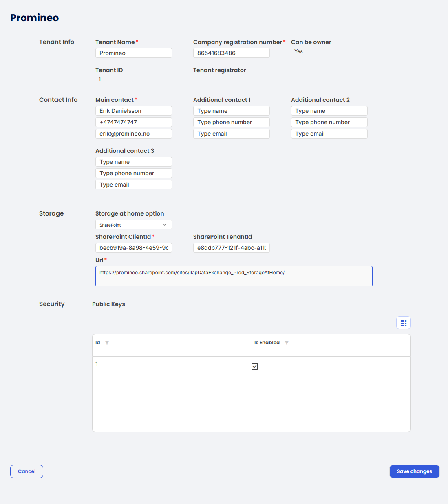Toggle the Is Enabled checkbox for key 1
The width and height of the screenshot is (448, 504).
click(x=255, y=366)
